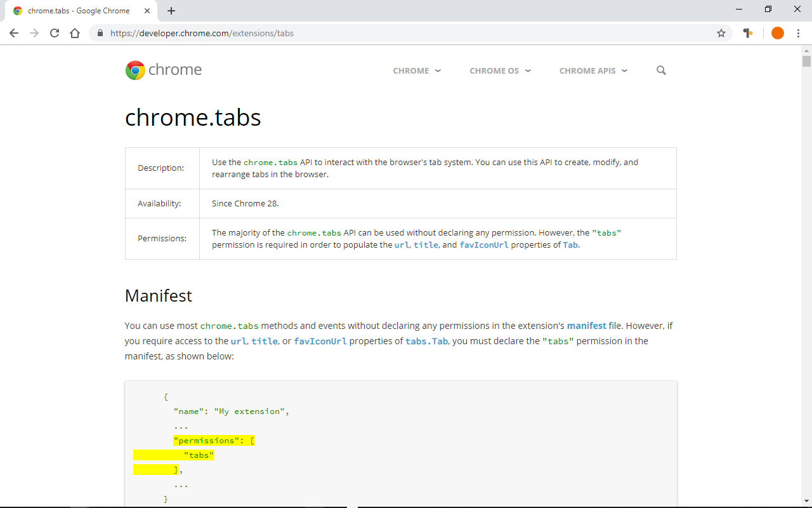The height and width of the screenshot is (508, 812).
Task: Click the highlighted "permissions": [ code line
Action: pos(214,441)
